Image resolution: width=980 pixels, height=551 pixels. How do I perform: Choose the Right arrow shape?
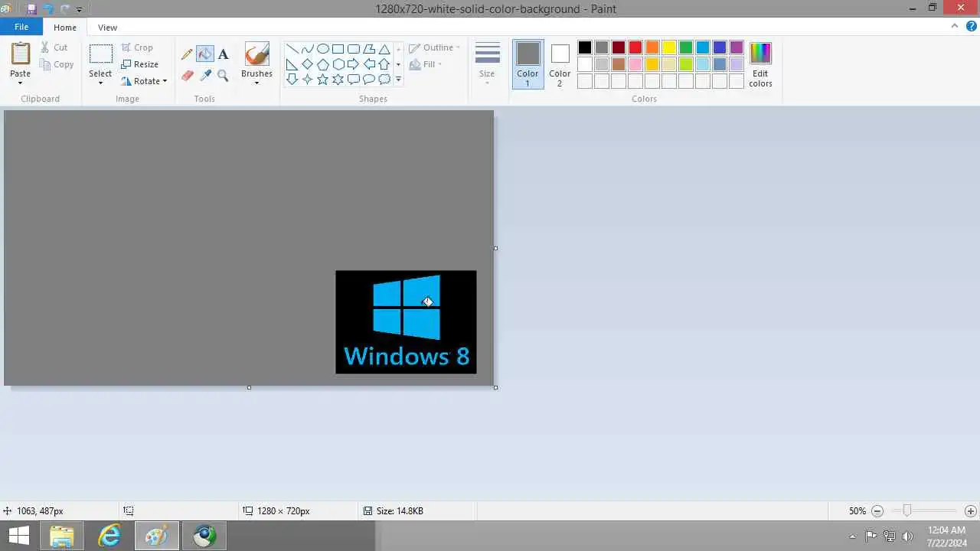353,64
